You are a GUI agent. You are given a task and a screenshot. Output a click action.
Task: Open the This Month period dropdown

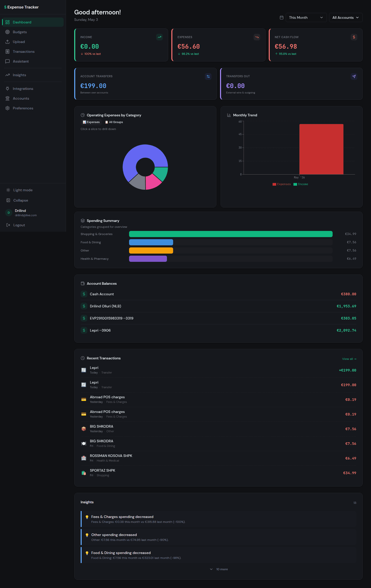(306, 18)
